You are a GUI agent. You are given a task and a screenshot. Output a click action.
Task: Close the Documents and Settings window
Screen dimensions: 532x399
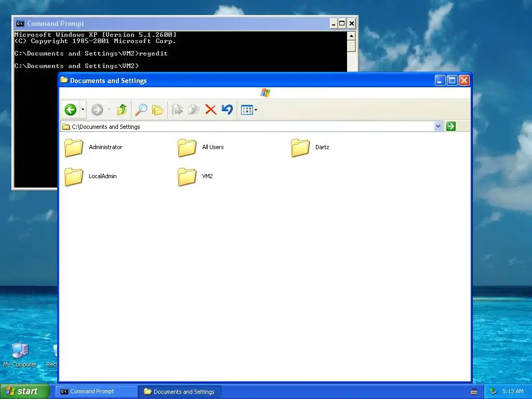[x=464, y=81]
